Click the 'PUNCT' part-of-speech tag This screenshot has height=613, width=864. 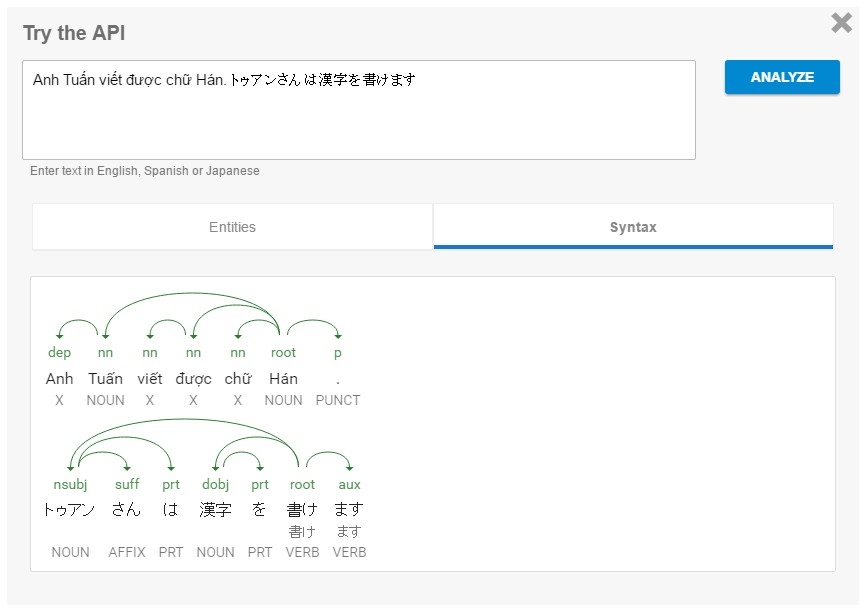click(x=337, y=400)
